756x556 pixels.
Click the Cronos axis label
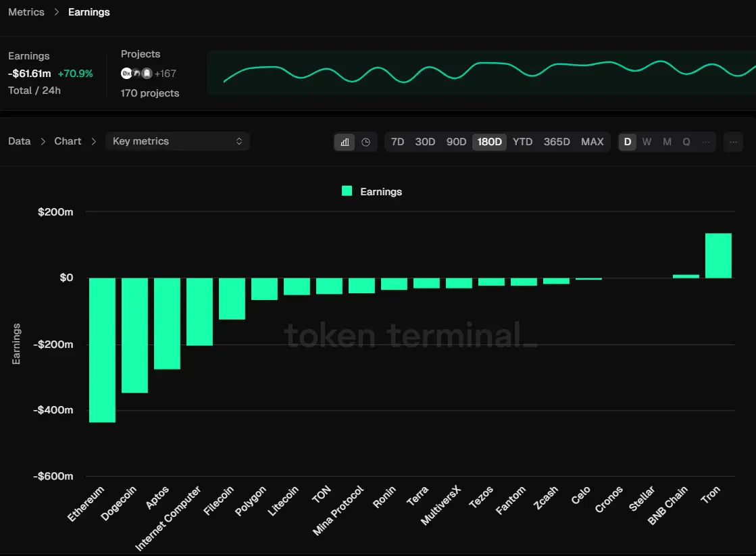click(609, 499)
